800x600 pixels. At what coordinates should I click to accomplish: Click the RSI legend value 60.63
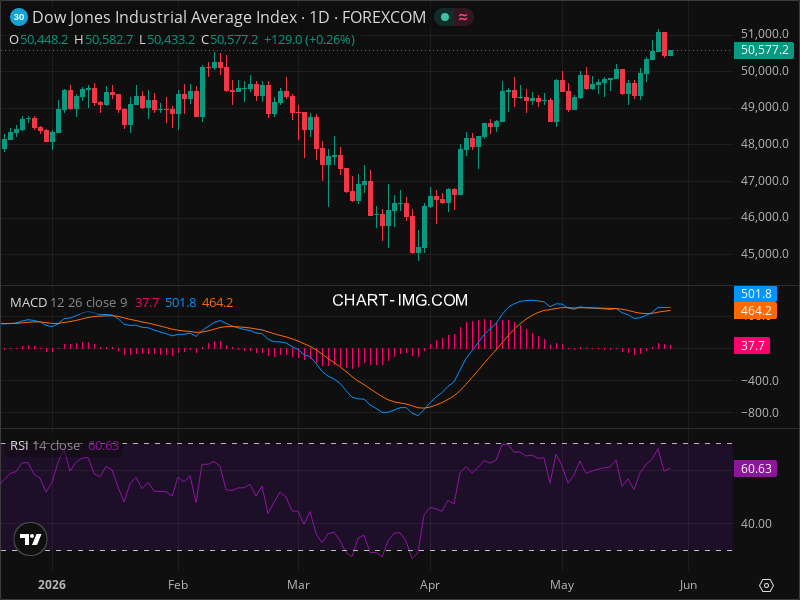coord(104,445)
